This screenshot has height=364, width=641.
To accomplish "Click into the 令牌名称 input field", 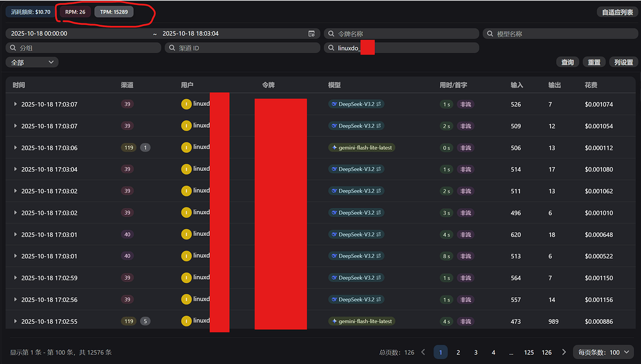I will point(401,33).
